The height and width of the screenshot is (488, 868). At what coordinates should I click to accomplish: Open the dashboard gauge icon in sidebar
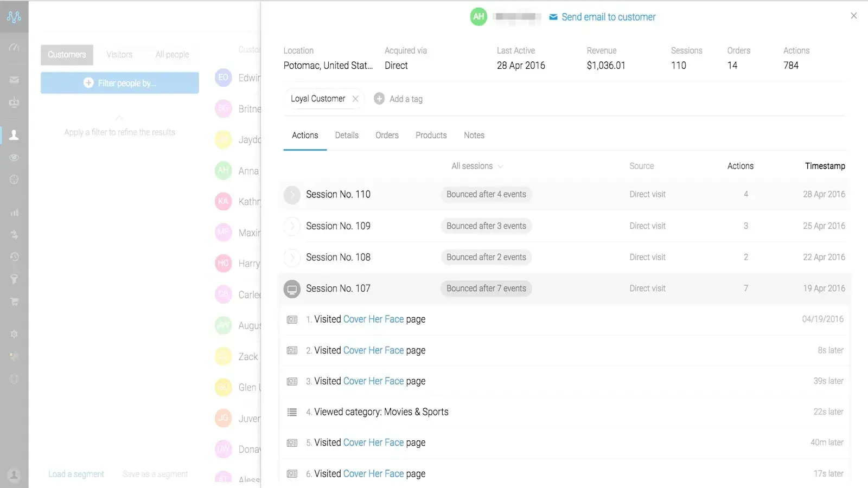pyautogui.click(x=14, y=48)
